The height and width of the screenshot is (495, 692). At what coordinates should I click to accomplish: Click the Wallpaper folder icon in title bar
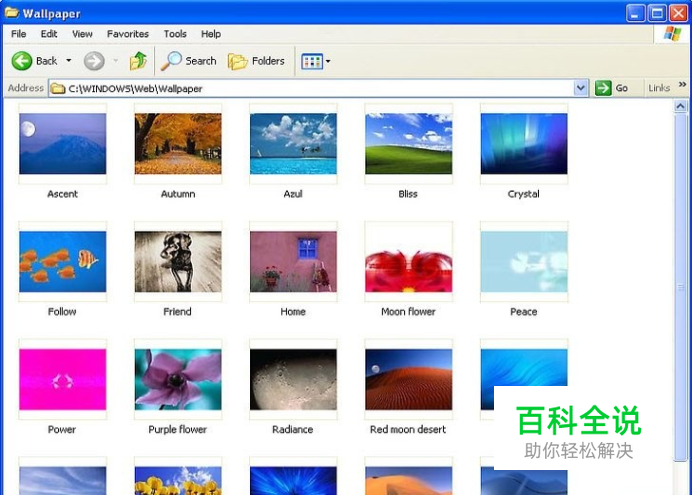click(12, 13)
